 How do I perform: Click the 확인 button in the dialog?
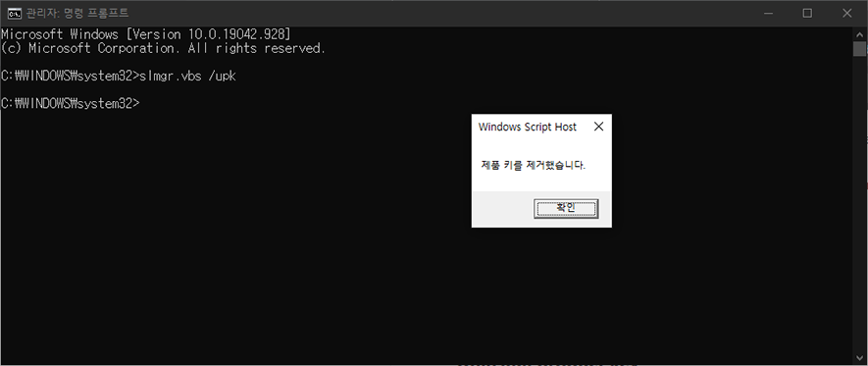(566, 209)
